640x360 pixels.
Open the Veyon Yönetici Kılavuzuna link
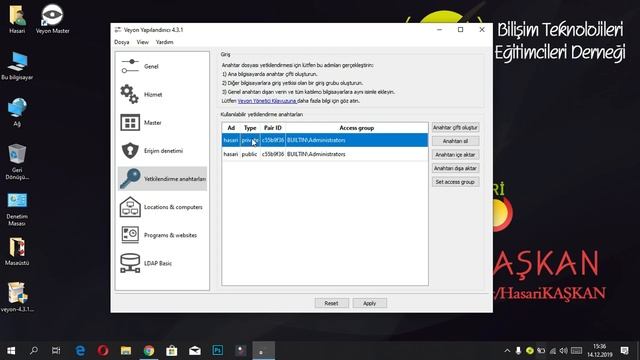267,101
